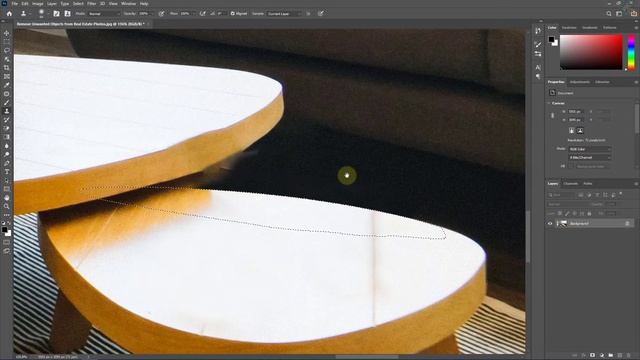Click Delete Layer trash icon
The height and width of the screenshot is (360, 640).
click(x=630, y=356)
